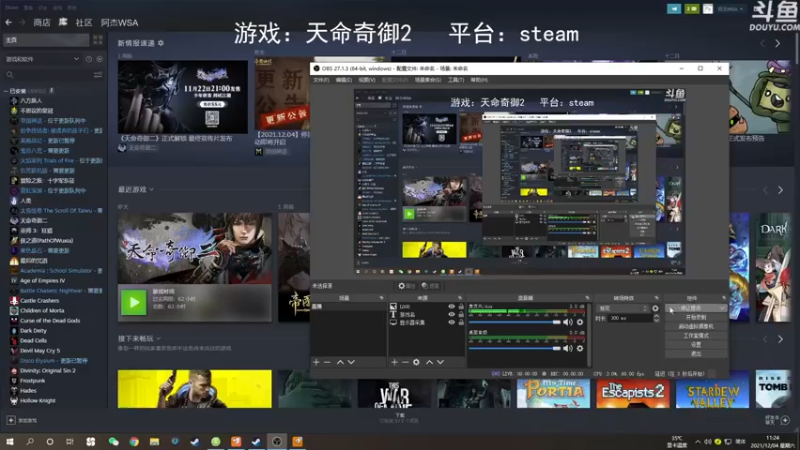Toggle lock on the LOGO source

pos(461,307)
